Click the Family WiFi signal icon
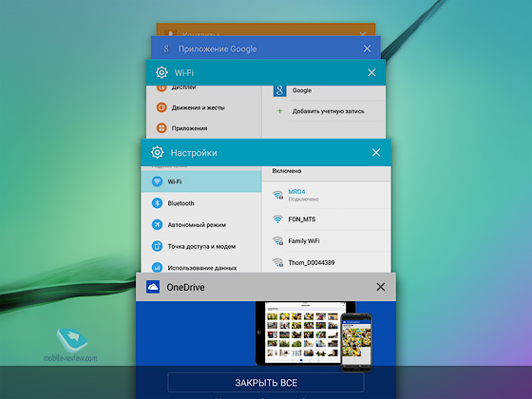This screenshot has height=399, width=532. 277,241
